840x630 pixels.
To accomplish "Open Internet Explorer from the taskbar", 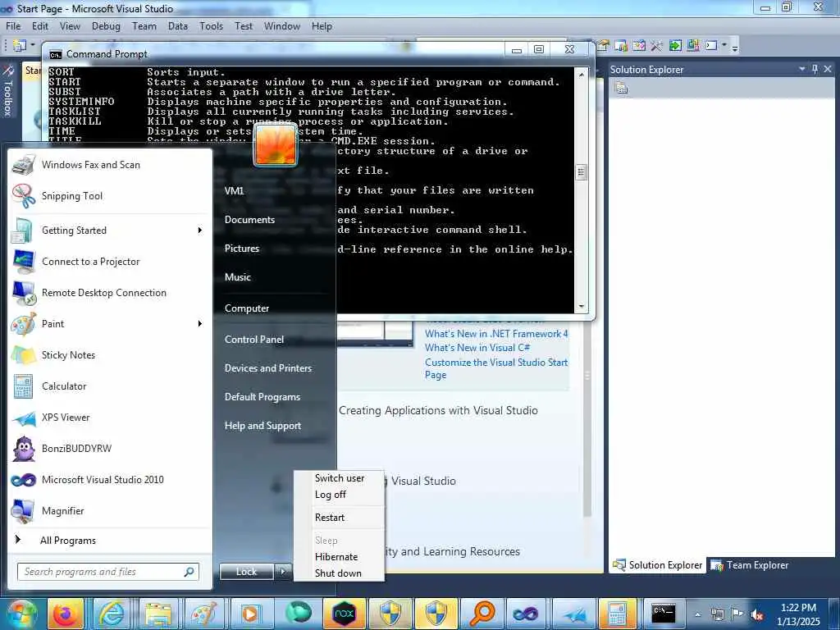I will [x=112, y=614].
